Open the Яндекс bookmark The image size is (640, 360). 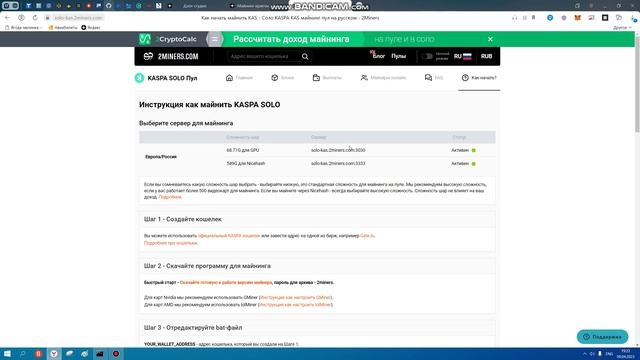[91, 27]
